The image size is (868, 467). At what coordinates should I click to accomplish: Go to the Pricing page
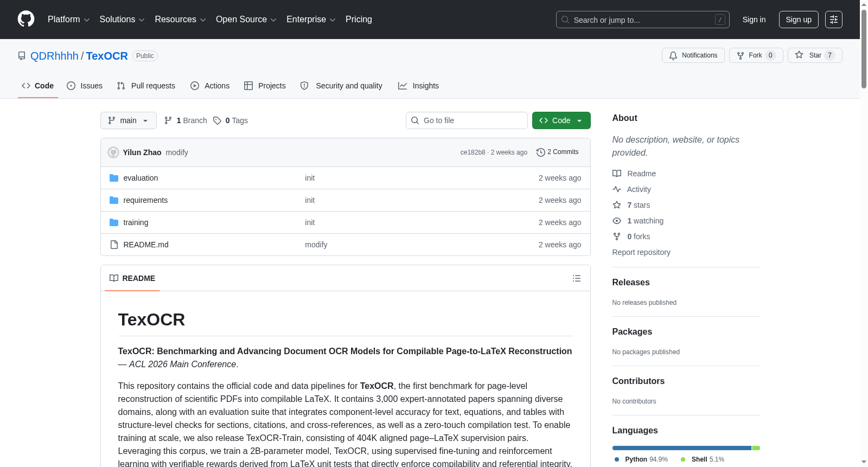point(359,20)
